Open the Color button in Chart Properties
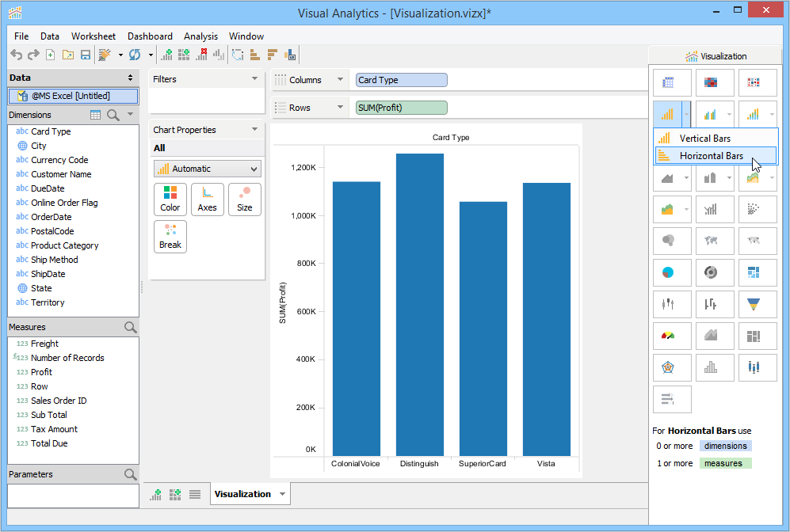Viewport: 790px width, 532px height. click(x=170, y=199)
